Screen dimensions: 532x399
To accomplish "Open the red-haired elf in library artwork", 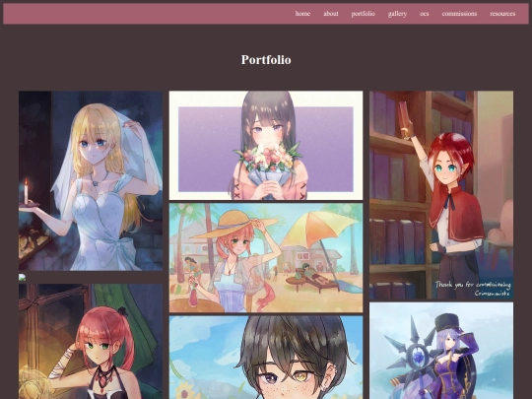I will click(x=441, y=195).
